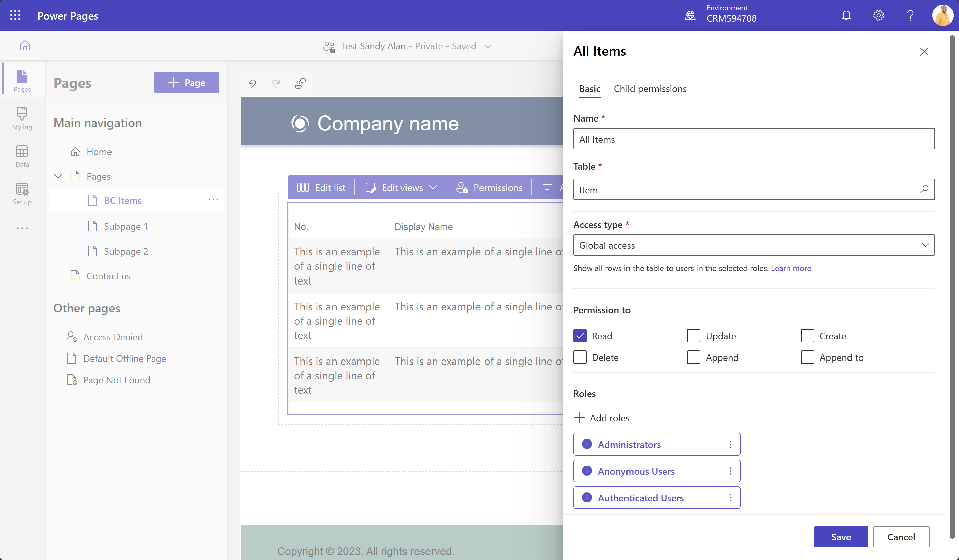Open the Data workspace in sidebar

[x=22, y=156]
